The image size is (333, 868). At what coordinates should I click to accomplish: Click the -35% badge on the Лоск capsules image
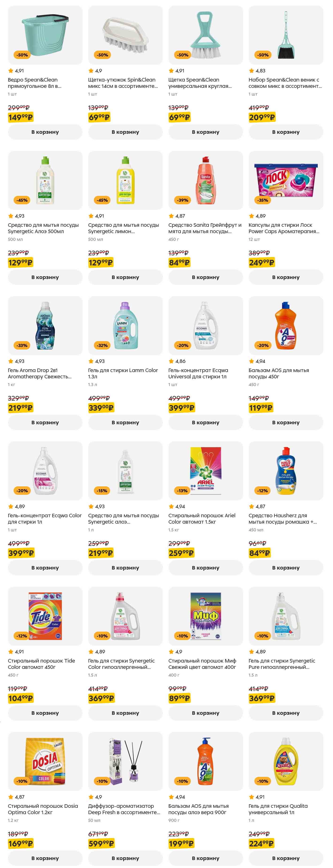coord(263,200)
